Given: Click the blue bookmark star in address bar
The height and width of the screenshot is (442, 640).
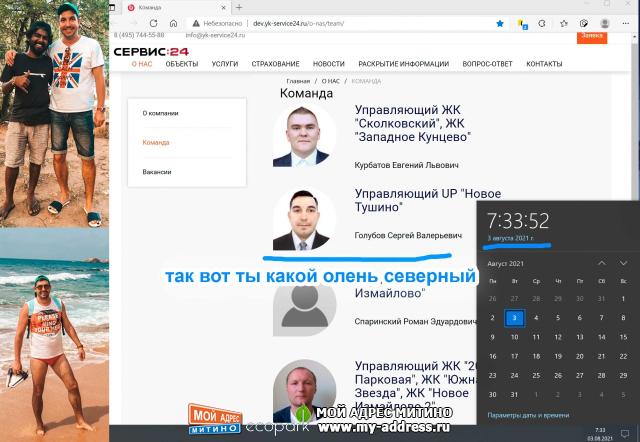Looking at the screenshot, I should click(500, 24).
